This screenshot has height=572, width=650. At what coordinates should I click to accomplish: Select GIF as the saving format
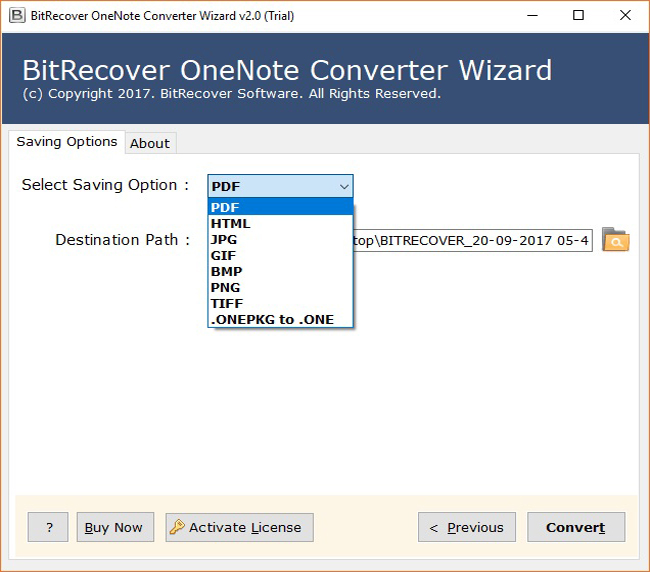click(280, 255)
